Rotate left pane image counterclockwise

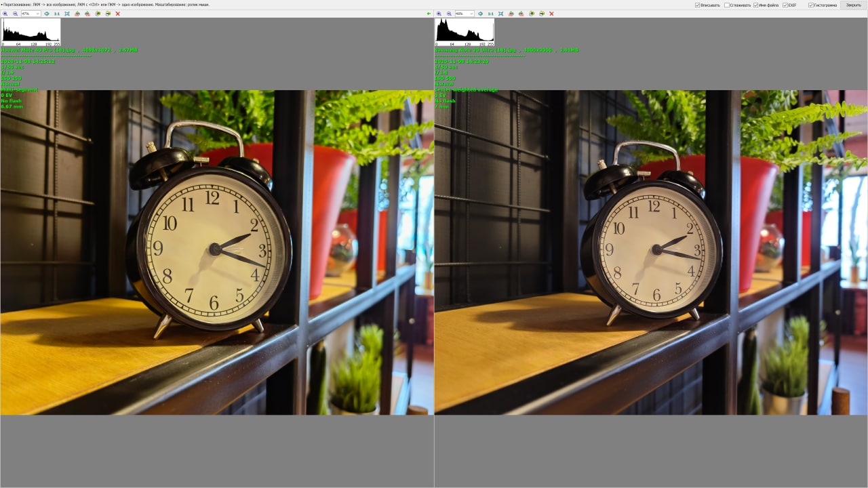(77, 14)
